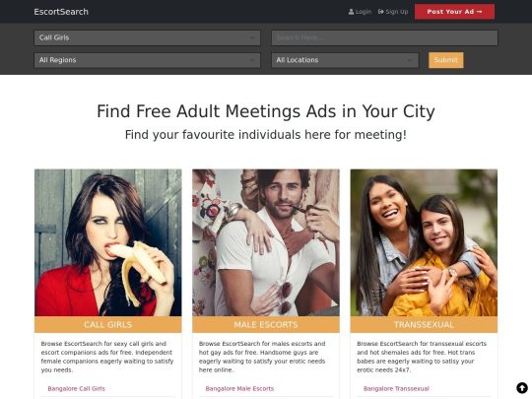The height and width of the screenshot is (399, 532).
Task: Click the Login link
Action: click(360, 12)
